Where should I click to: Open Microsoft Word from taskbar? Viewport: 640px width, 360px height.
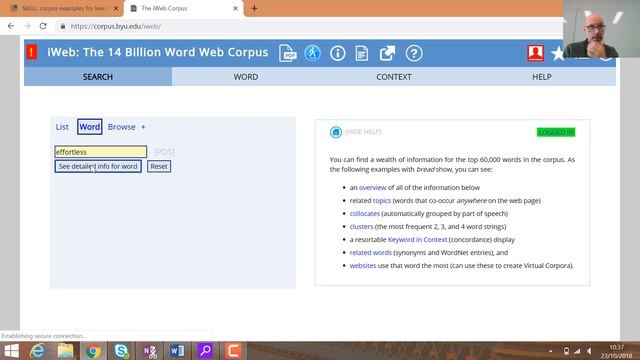(177, 351)
